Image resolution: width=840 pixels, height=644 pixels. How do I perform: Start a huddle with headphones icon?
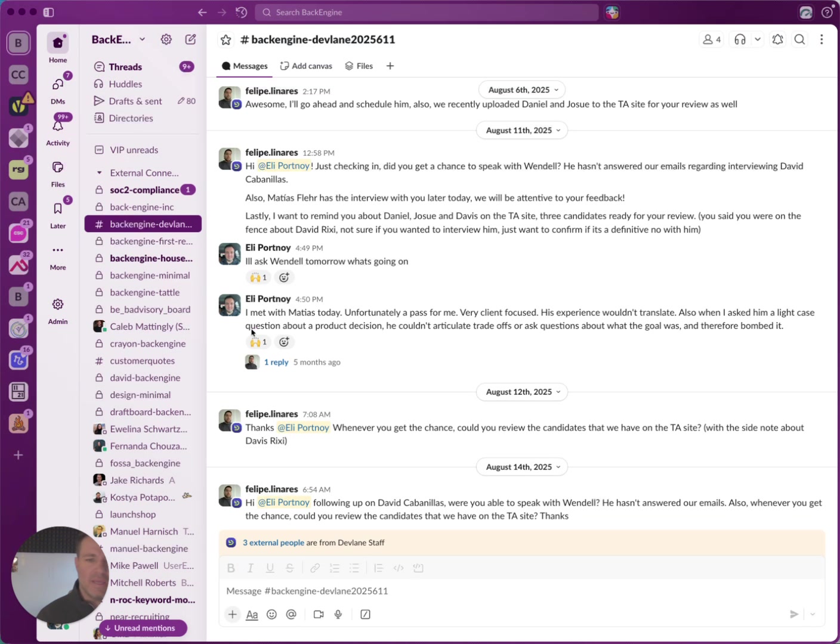[740, 39]
